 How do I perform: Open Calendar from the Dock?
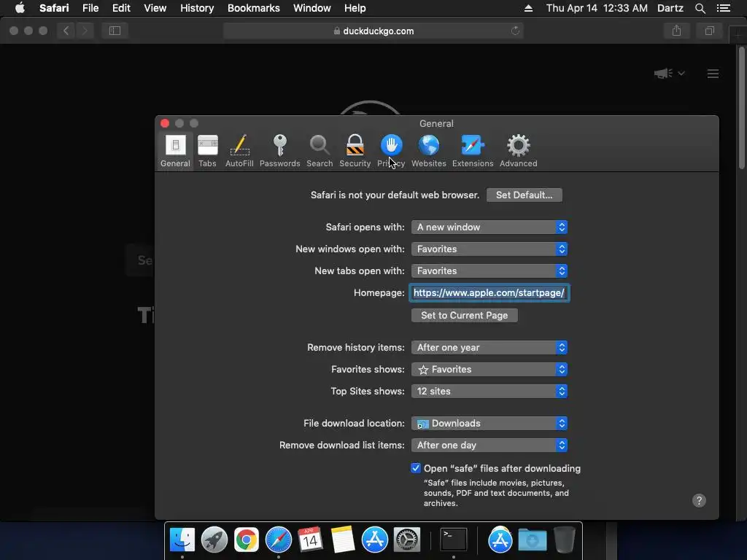(310, 540)
